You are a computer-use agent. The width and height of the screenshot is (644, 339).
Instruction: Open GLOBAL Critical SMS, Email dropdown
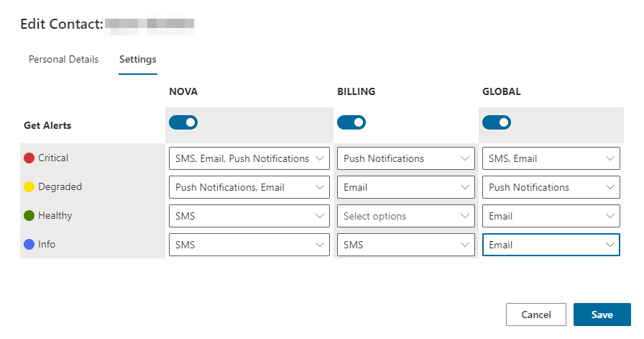pyautogui.click(x=551, y=158)
